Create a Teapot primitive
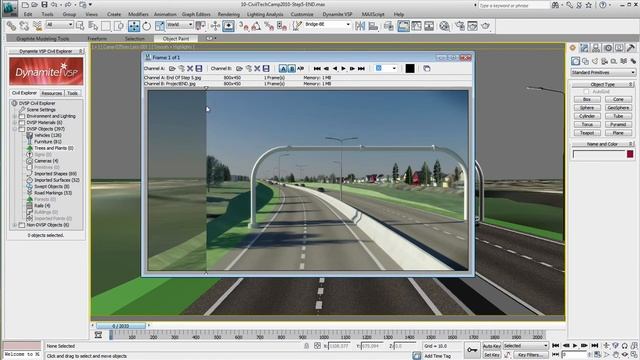640x360 pixels. point(587,133)
